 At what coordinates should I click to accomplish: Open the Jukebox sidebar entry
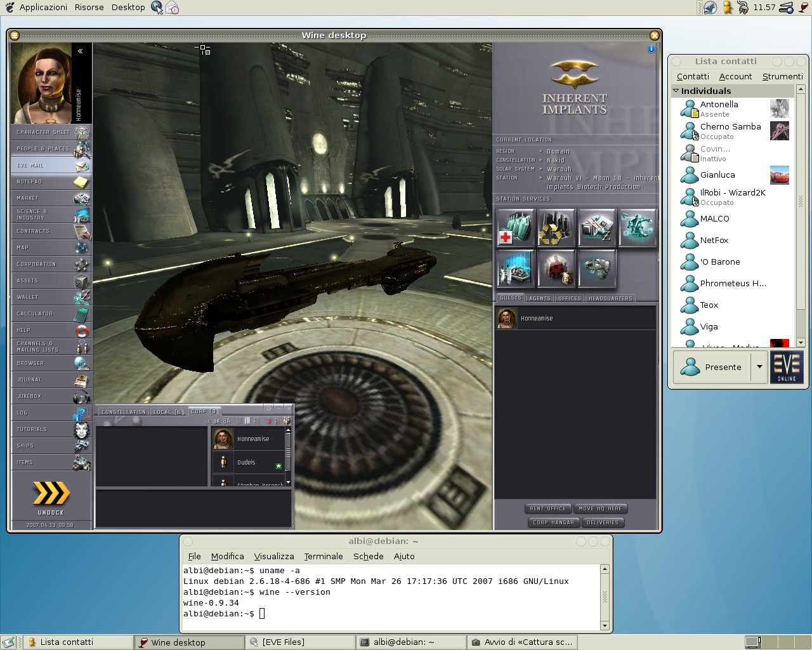pyautogui.click(x=51, y=396)
